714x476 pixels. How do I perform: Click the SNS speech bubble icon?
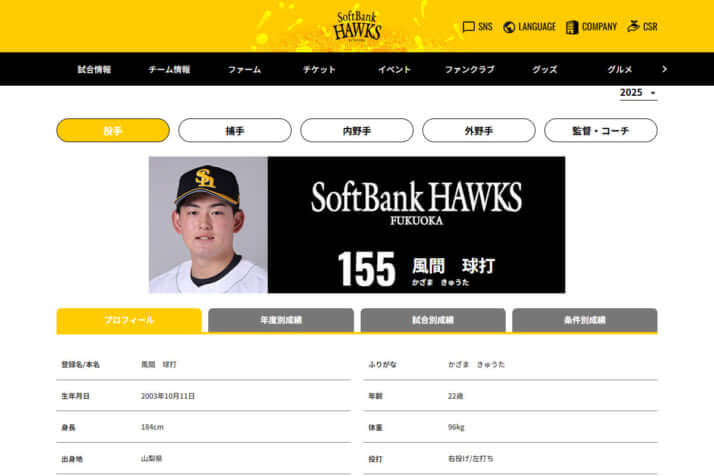469,27
